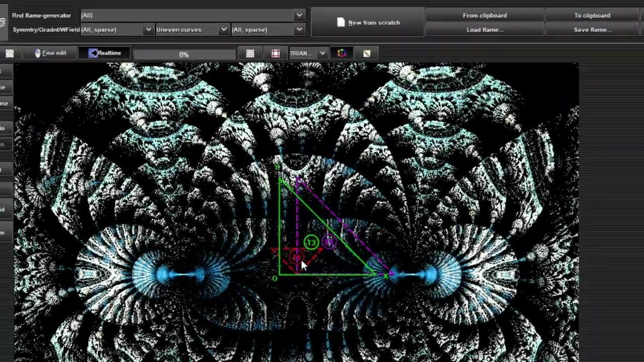Click the Symmtry/Gradnt/WField label
The image size is (644, 362).
tap(46, 30)
